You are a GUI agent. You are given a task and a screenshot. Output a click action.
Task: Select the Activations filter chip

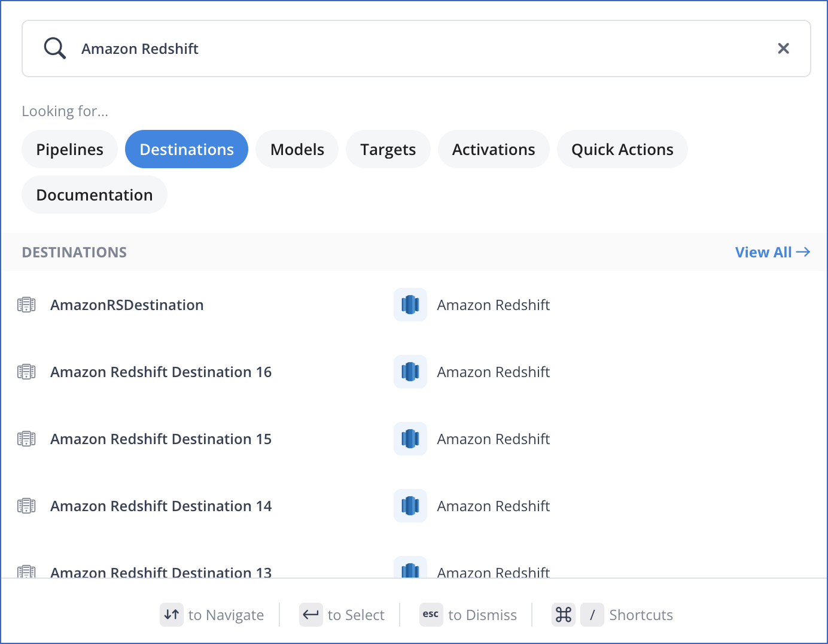click(x=494, y=149)
